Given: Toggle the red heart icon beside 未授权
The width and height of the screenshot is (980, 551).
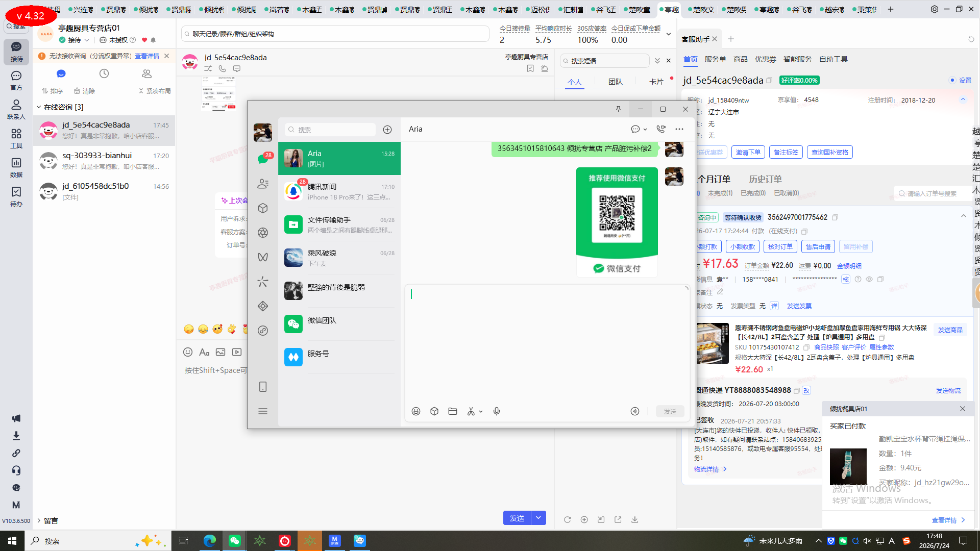Looking at the screenshot, I should [144, 40].
